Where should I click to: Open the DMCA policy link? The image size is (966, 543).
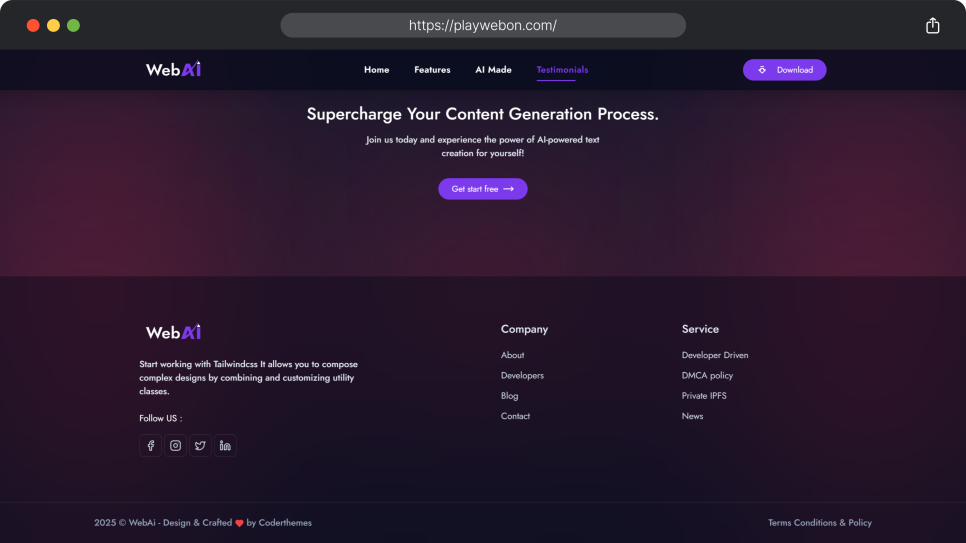click(x=707, y=375)
